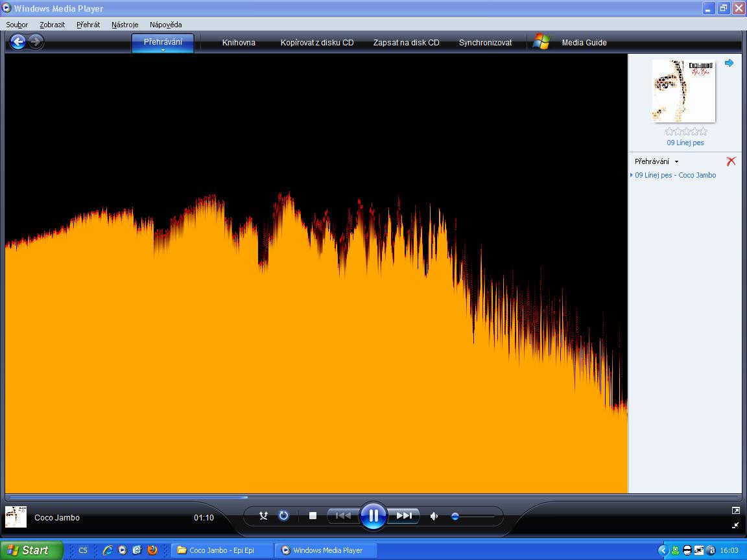Skip to the next track
Image resolution: width=747 pixels, height=560 pixels.
(404, 516)
